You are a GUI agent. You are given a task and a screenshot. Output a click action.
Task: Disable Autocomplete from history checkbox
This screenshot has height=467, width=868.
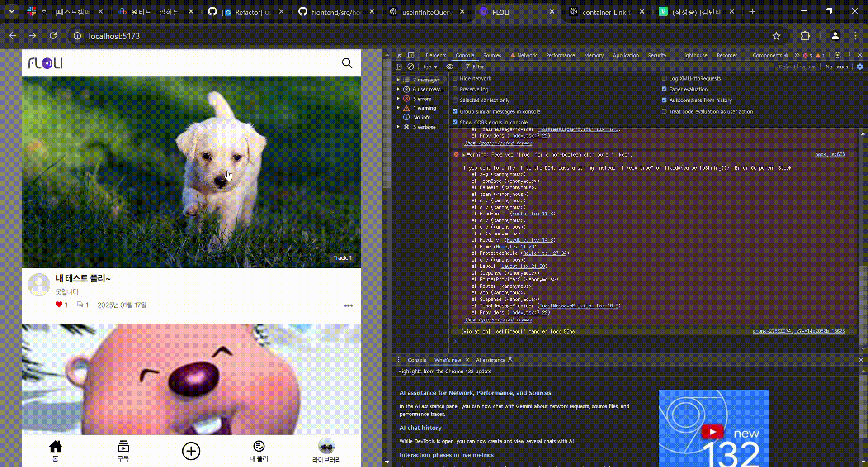pos(664,100)
